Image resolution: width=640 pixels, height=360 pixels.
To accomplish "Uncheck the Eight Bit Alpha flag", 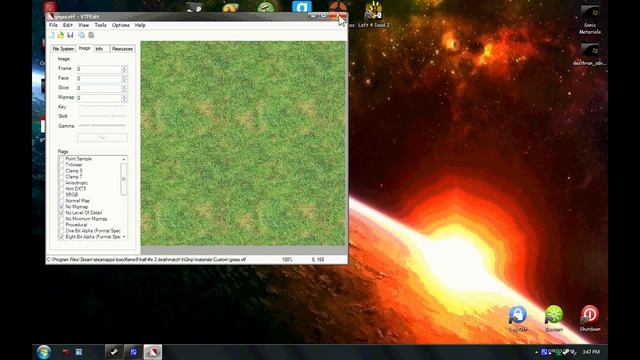I will (62, 237).
